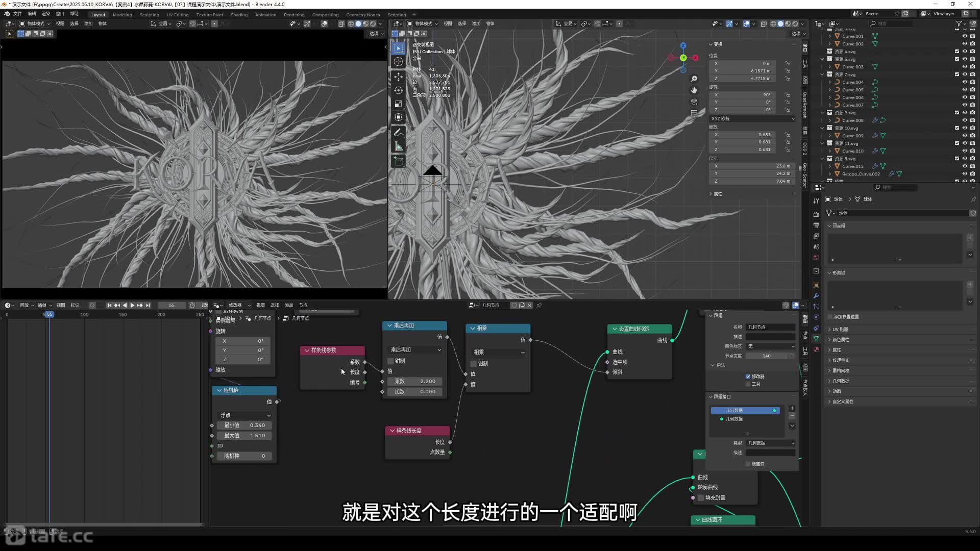
Task: Switch to the Modeling workspace tab
Action: (122, 15)
